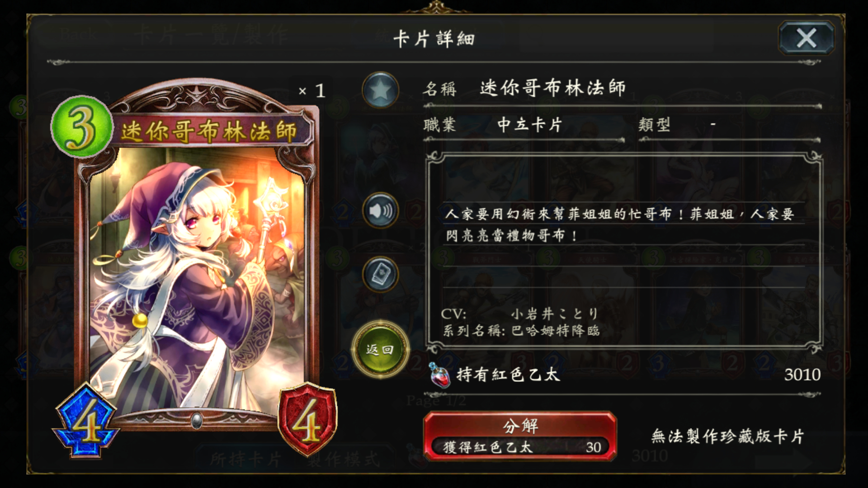
Task: Close the 卡片詳細 dialog with X
Action: (x=806, y=38)
